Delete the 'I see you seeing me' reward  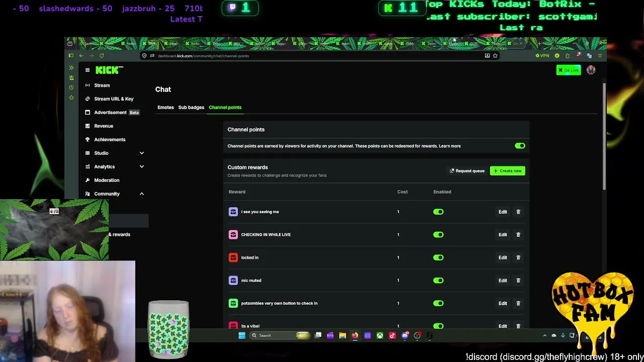518,212
